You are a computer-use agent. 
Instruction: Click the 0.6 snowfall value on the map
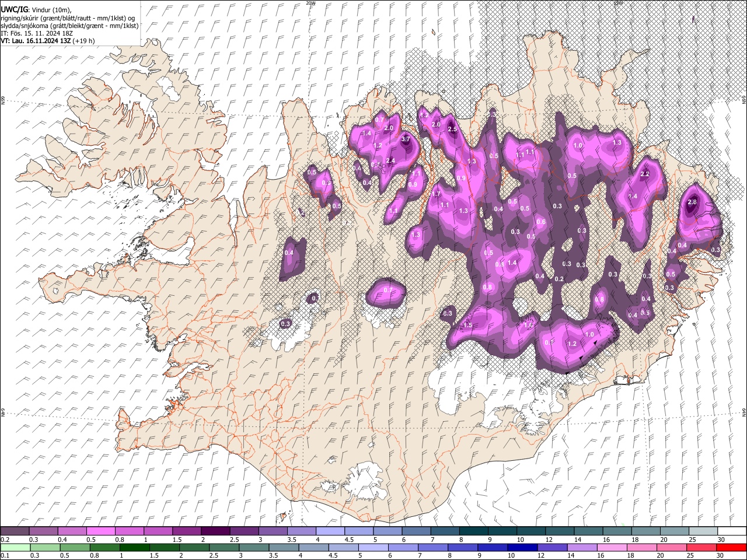541,222
